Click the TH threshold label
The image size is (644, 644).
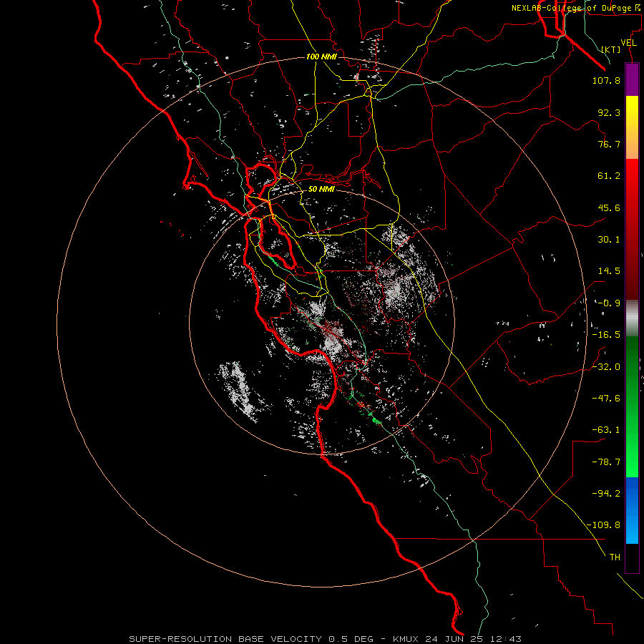615,557
